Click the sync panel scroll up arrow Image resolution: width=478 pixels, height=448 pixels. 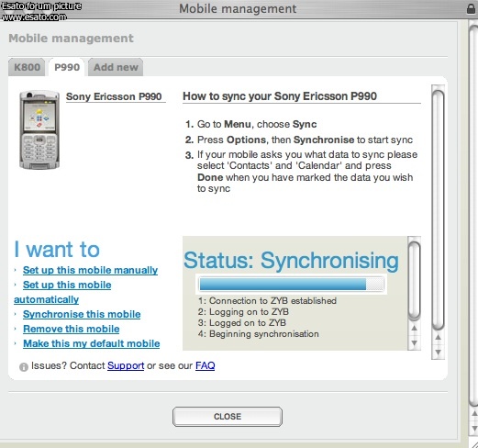(438, 337)
